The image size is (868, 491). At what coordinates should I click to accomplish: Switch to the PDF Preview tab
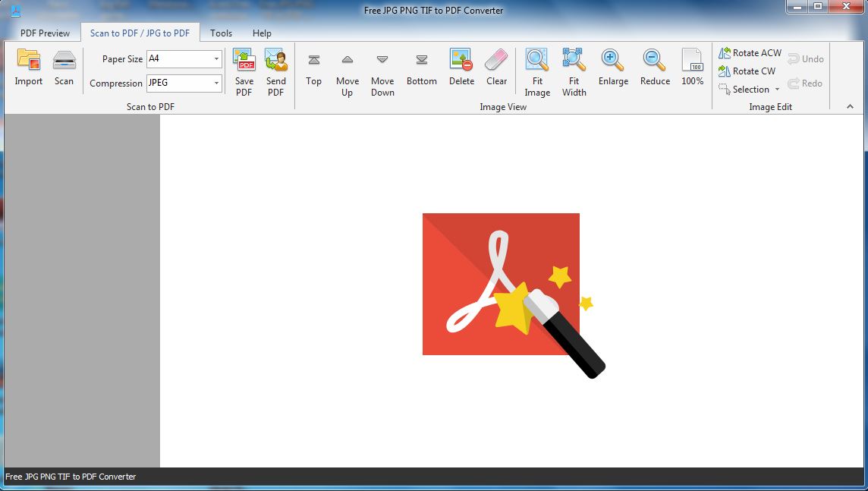pos(44,33)
